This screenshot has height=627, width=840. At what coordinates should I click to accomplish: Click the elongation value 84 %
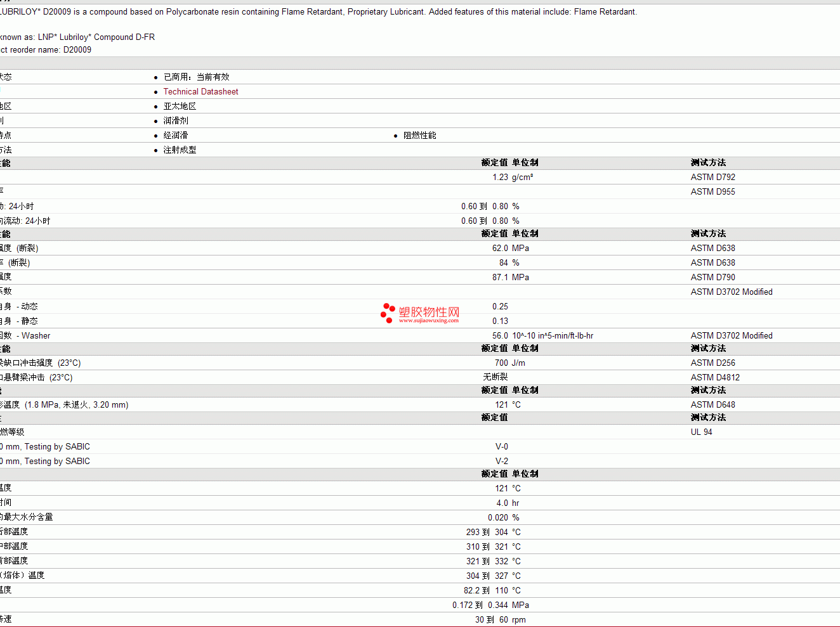(x=509, y=262)
